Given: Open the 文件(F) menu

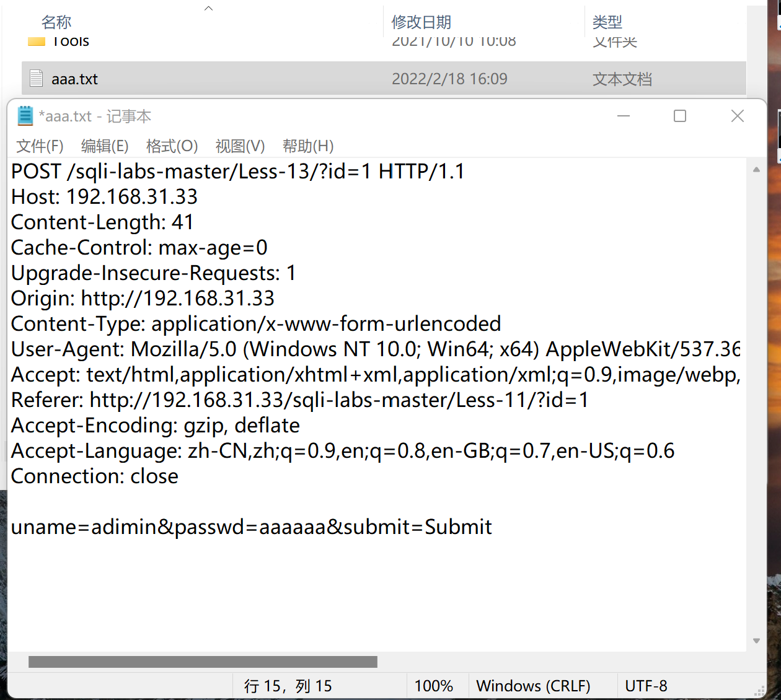Looking at the screenshot, I should click(40, 146).
